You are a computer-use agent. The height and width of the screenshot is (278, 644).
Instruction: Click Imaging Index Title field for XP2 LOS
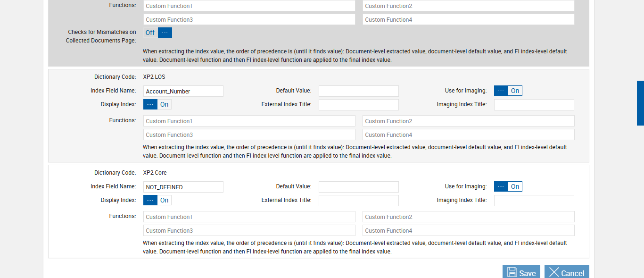click(x=534, y=105)
